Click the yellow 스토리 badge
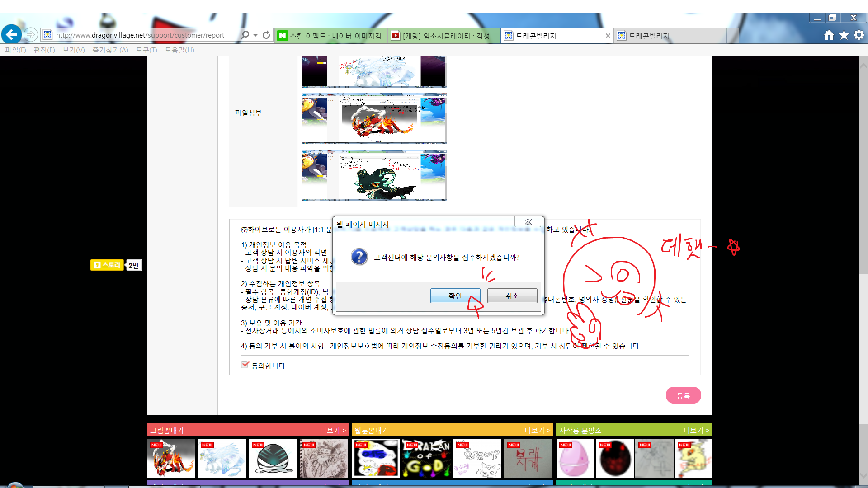Image resolution: width=868 pixels, height=488 pixels. click(x=107, y=265)
